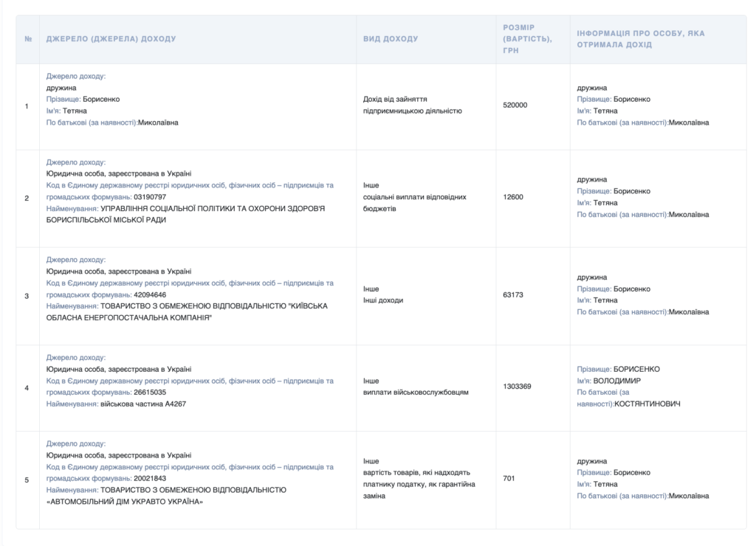Click 'Інформація про особу' column header
Viewport: 756px width, 546px height.
[641, 39]
